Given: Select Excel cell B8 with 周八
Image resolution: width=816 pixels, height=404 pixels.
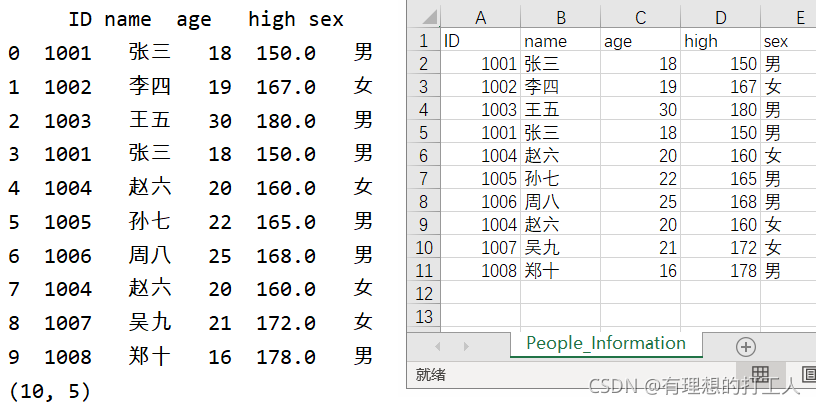Looking at the screenshot, I should [x=560, y=201].
